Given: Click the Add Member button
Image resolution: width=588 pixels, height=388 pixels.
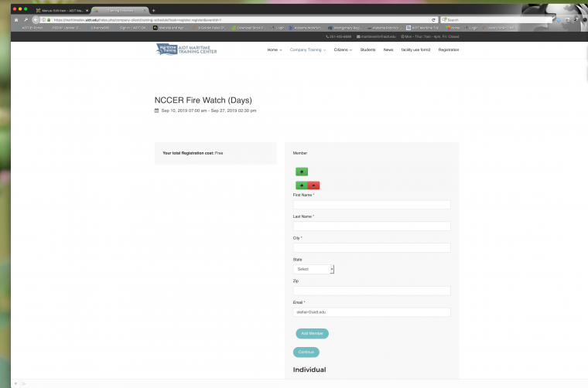Looking at the screenshot, I should (x=312, y=333).
